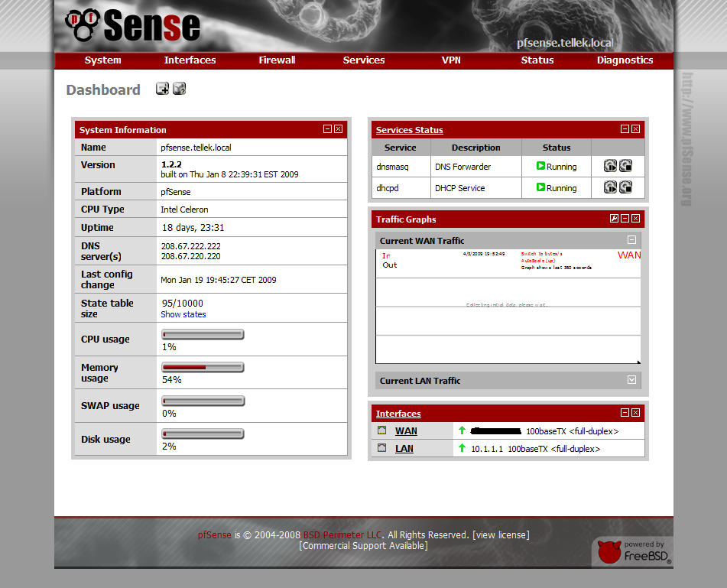This screenshot has height=588, width=727.
Task: Click the DNS Forwarder description cell
Action: coord(476,167)
